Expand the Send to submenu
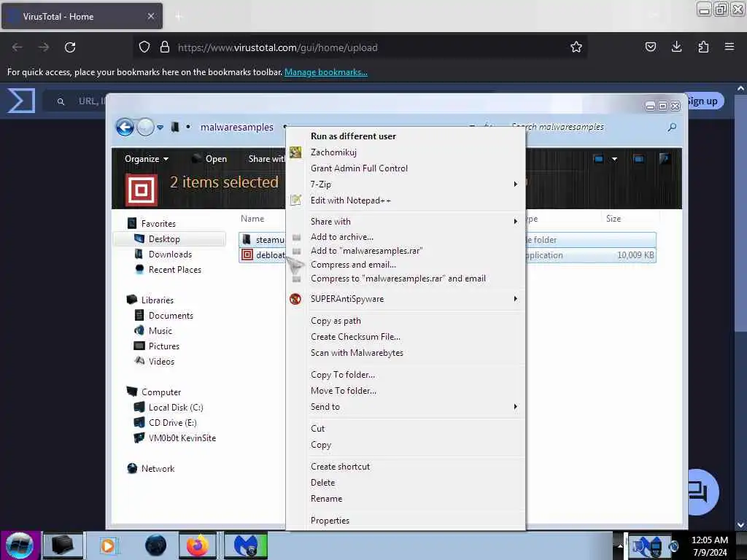Screen dimensions: 747x560 pyautogui.click(x=516, y=407)
